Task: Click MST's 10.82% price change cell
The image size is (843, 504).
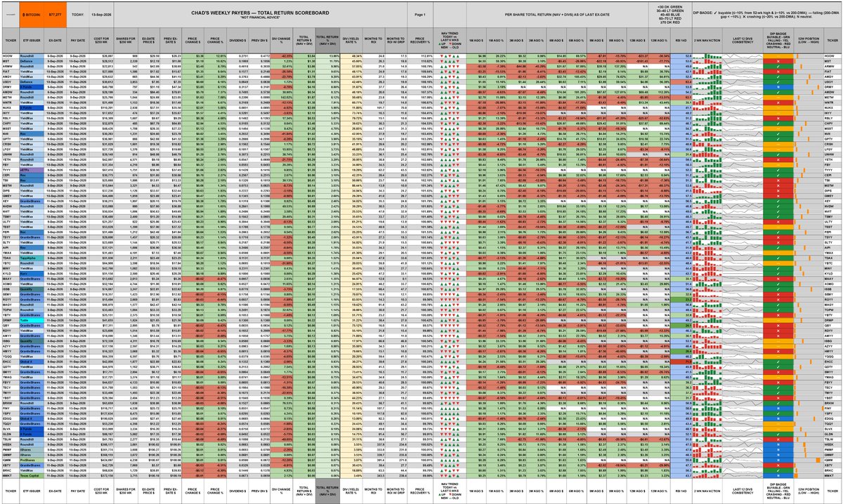Action: tap(216, 61)
